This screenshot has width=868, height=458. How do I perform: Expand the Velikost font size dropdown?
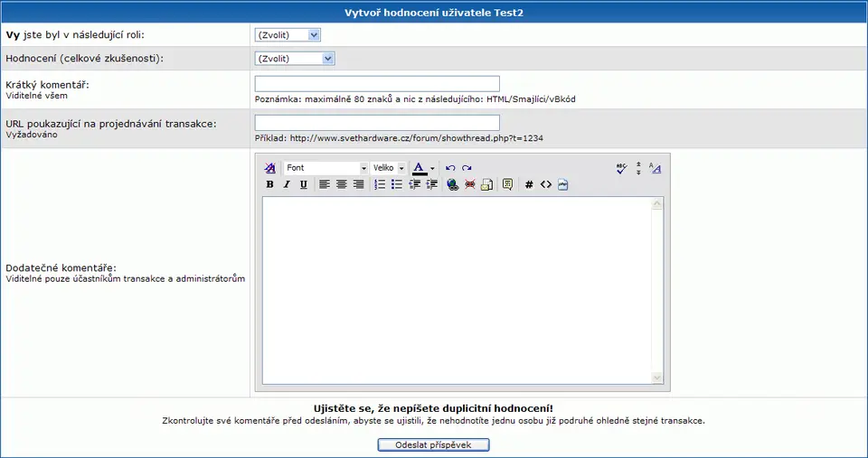click(389, 168)
